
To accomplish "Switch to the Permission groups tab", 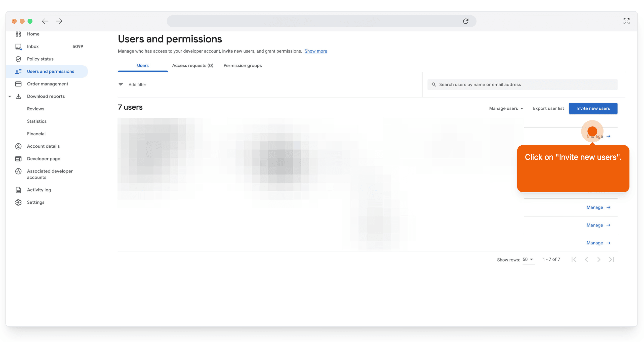I will [x=242, y=65].
